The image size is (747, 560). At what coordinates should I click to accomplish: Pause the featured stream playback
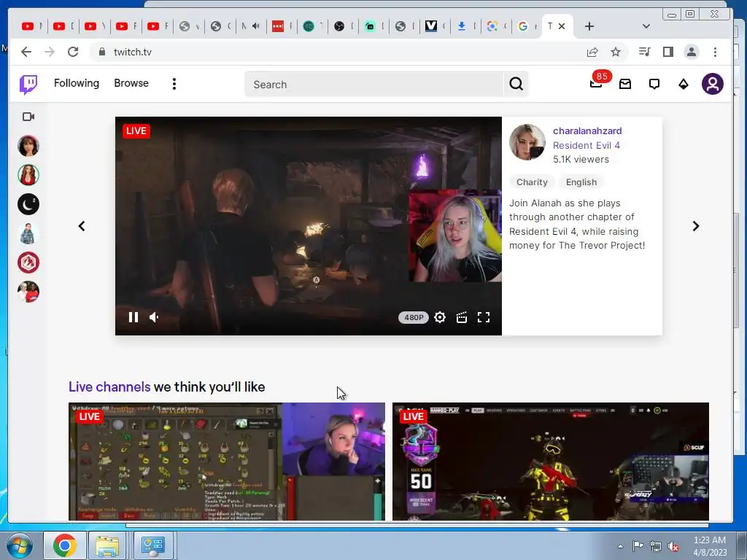pos(133,317)
